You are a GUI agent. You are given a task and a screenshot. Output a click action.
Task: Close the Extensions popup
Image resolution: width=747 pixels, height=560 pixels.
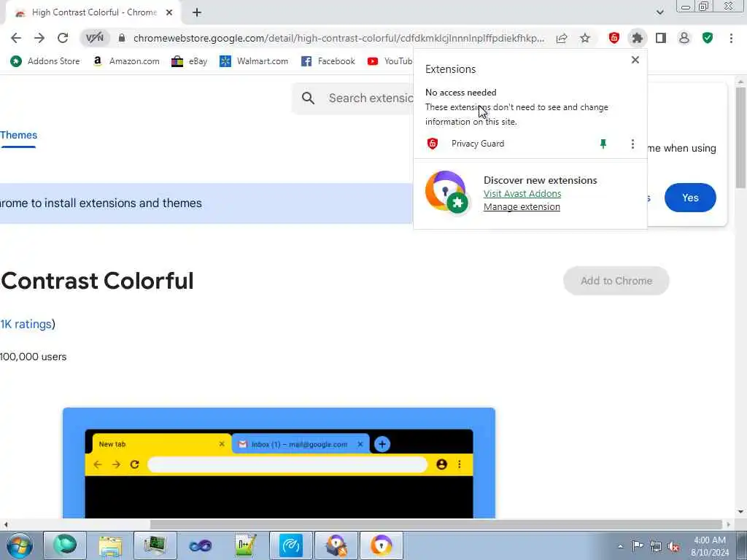tap(635, 60)
